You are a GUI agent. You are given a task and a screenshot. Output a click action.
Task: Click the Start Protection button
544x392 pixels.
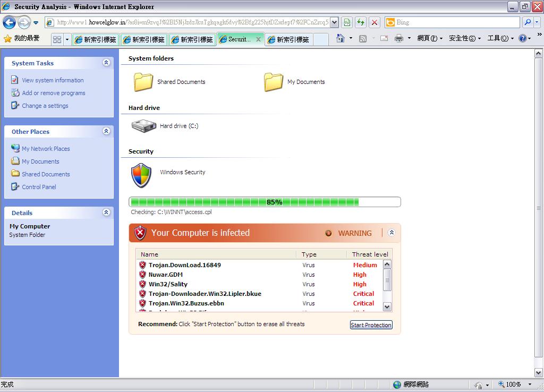(x=371, y=325)
